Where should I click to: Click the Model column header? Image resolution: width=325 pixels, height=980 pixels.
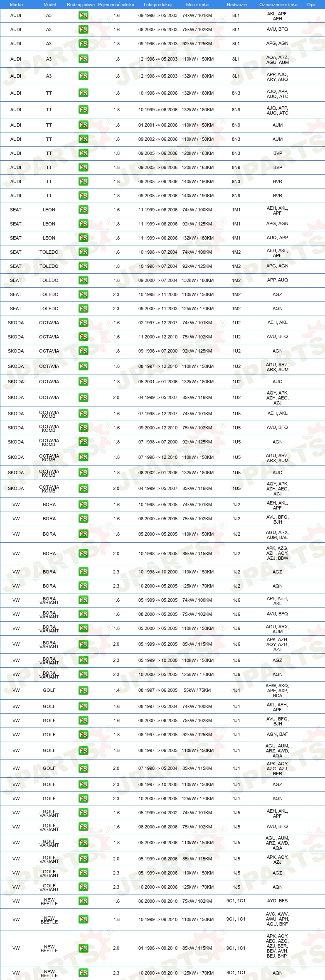[x=49, y=5]
